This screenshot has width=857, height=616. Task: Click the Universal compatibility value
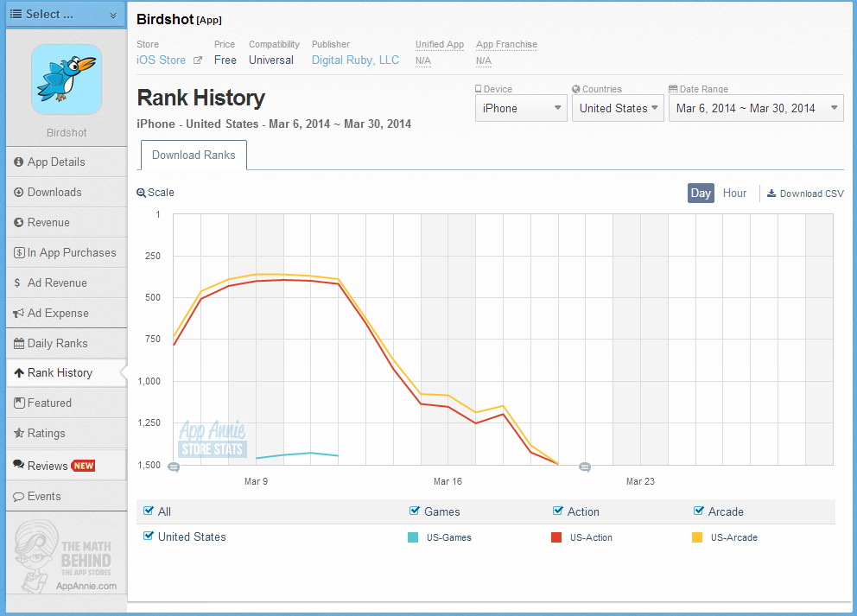271,60
